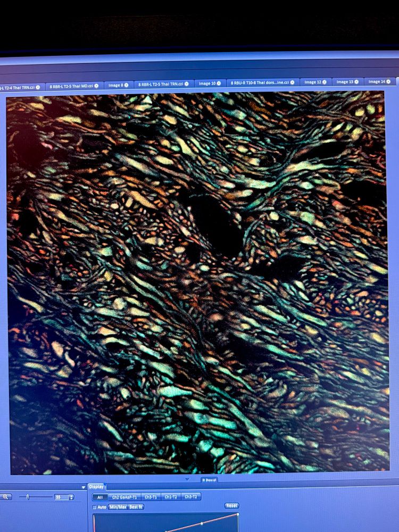Screen dimensions: 399x532
Task: Click the down-triangle beside the Display tab
Action: pyautogui.click(x=84, y=487)
